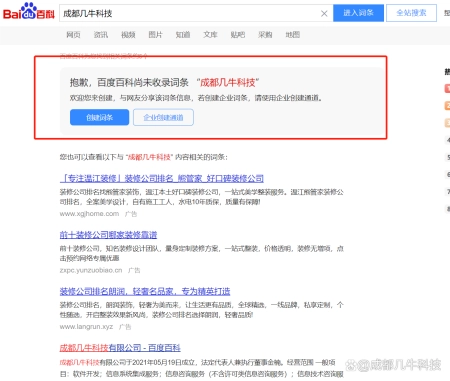This screenshot has height=381, width=450.
Task: Click the Baidu Baike logo
Action: 29,12
